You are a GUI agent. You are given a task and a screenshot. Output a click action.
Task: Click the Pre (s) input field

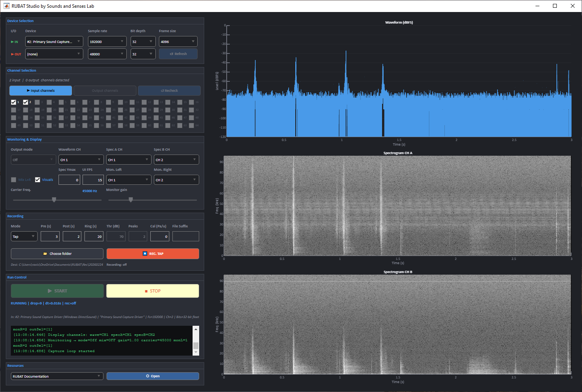pos(50,236)
